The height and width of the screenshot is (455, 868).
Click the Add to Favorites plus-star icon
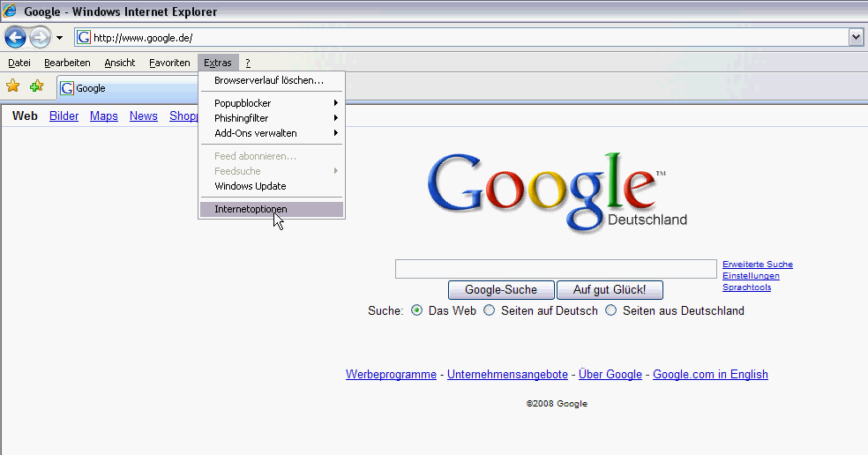(36, 86)
